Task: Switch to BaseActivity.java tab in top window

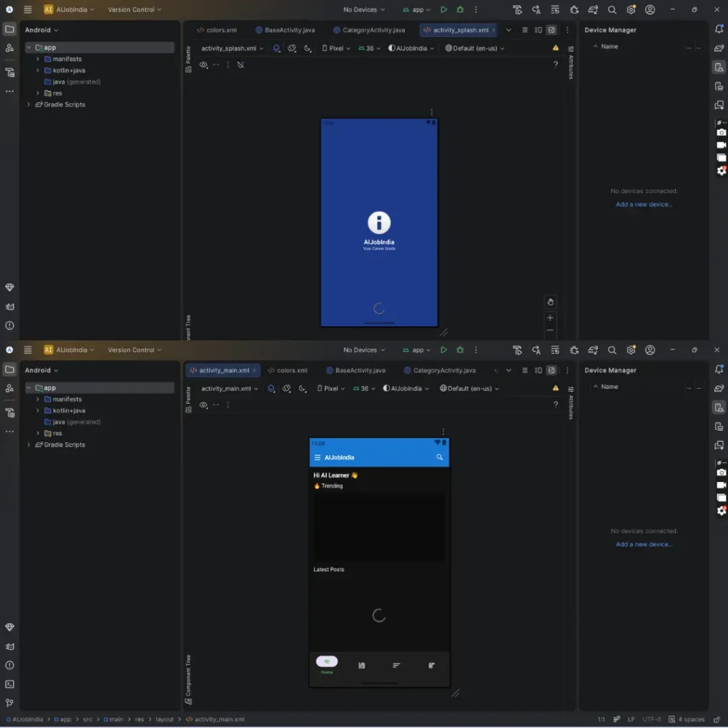Action: click(285, 30)
